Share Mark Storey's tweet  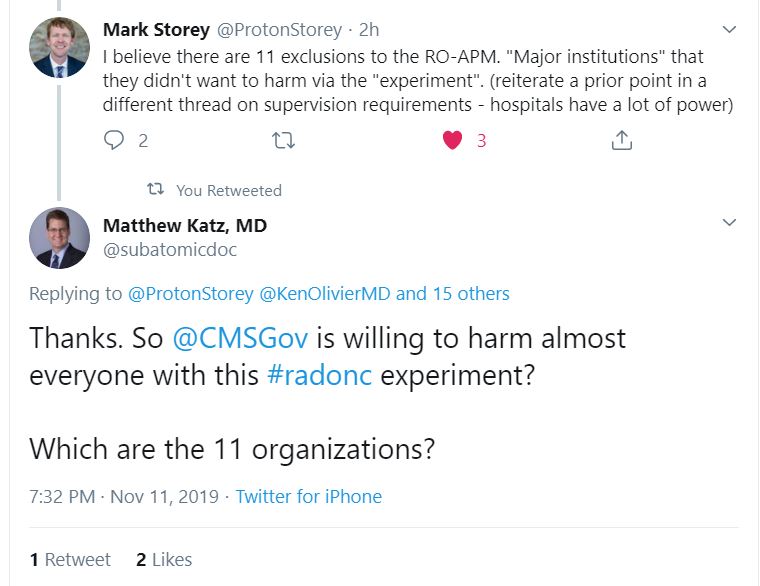[621, 141]
